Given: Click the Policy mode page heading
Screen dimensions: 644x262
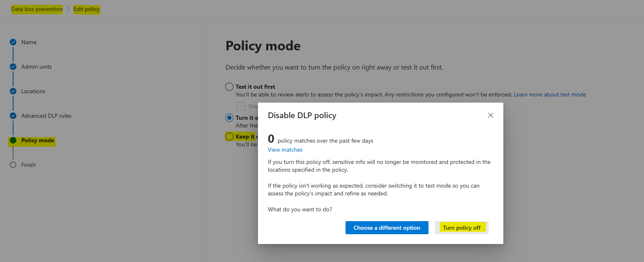Looking at the screenshot, I should [263, 46].
